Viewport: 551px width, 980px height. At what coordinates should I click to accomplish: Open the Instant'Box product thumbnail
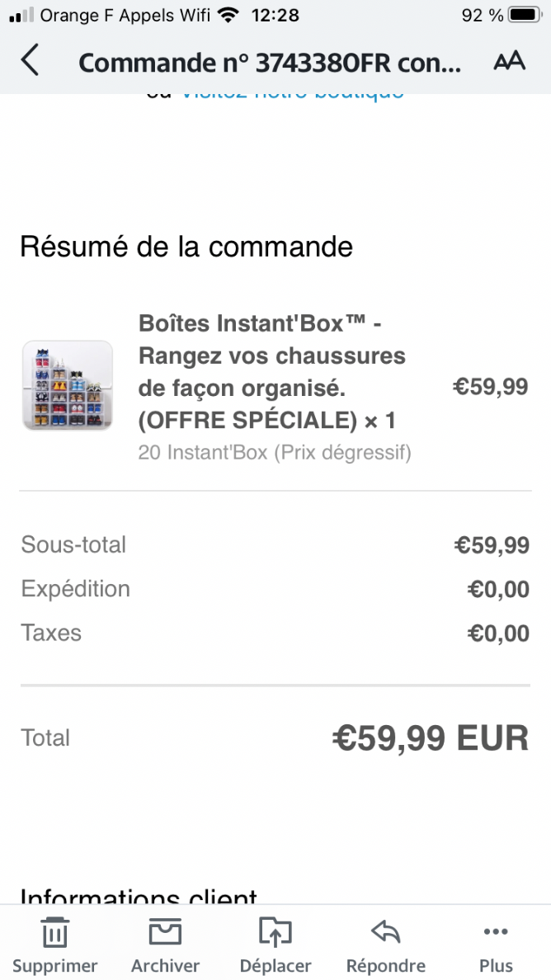pos(67,385)
